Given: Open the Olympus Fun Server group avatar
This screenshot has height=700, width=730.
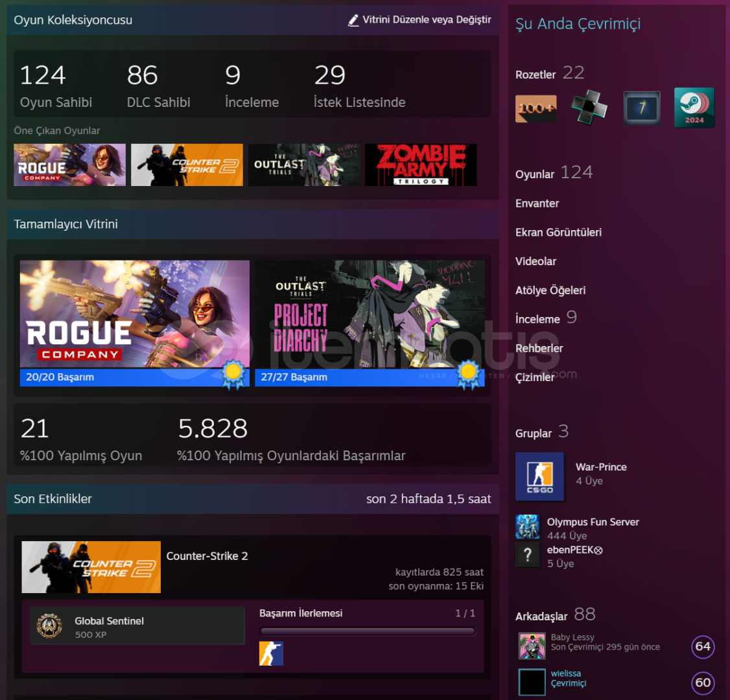Looking at the screenshot, I should [528, 526].
